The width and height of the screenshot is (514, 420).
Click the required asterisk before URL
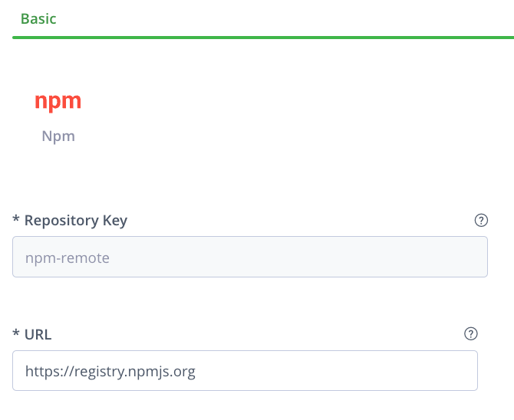[x=16, y=334]
